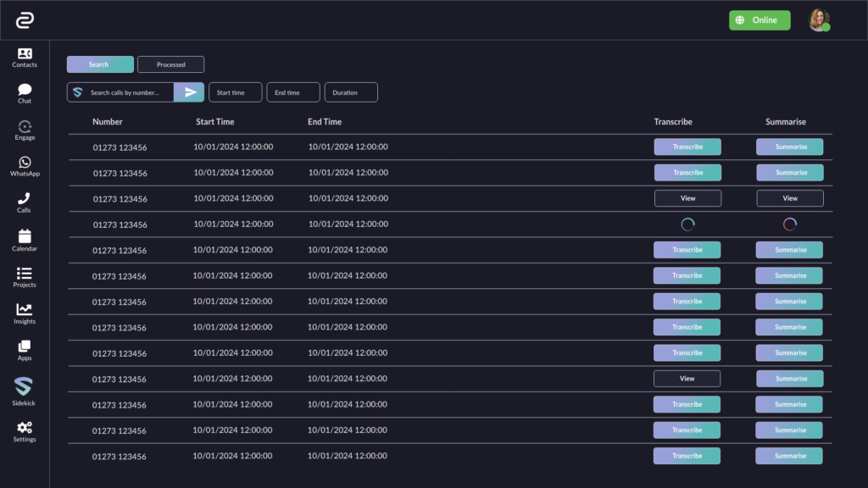Switch to the Processed tab
Viewport: 868px width, 488px height.
click(x=170, y=64)
